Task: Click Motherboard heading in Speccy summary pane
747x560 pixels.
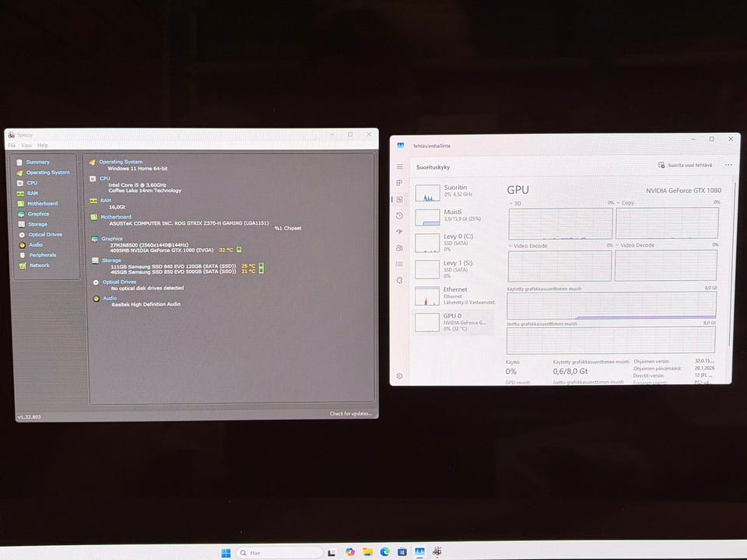Action: click(x=116, y=217)
